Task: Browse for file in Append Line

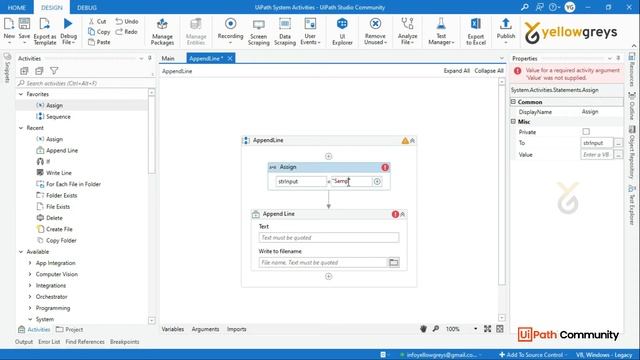Action: (x=393, y=262)
